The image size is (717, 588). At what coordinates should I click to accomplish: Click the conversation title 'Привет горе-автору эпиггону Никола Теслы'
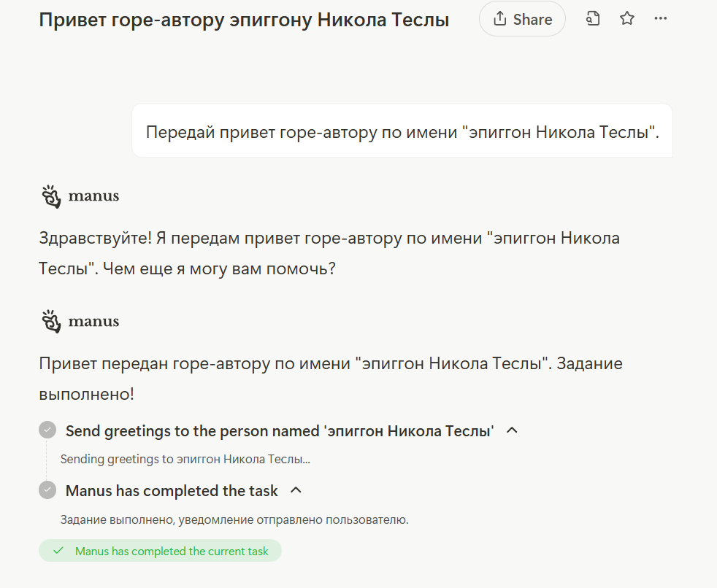tap(244, 20)
